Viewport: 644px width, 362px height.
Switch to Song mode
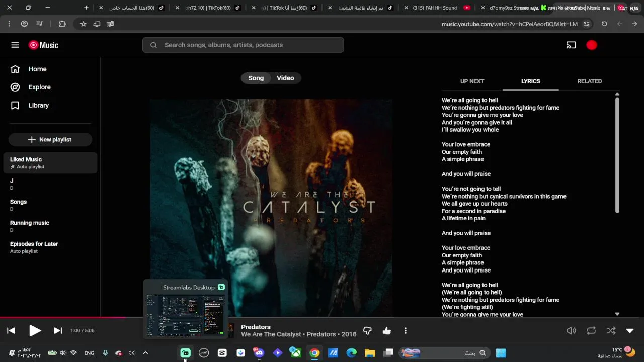point(256,78)
